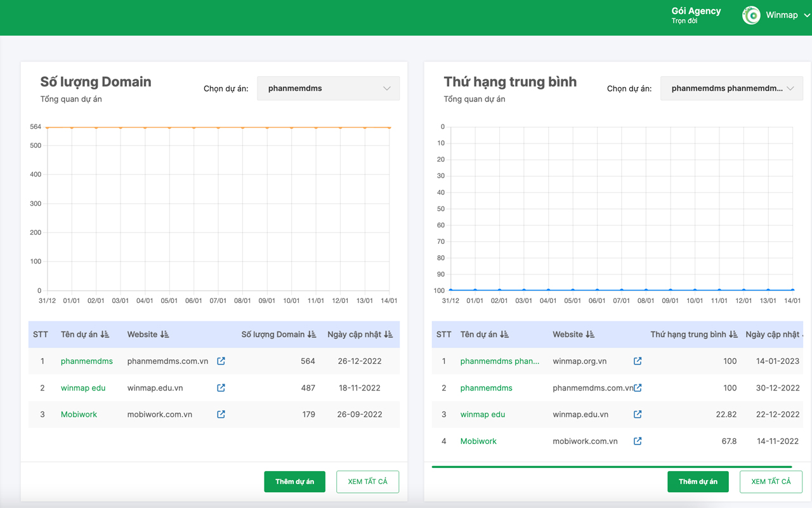Click XEM TẤT CẢ in Thứ hạng trung bình card
The height and width of the screenshot is (508, 812).
771,481
